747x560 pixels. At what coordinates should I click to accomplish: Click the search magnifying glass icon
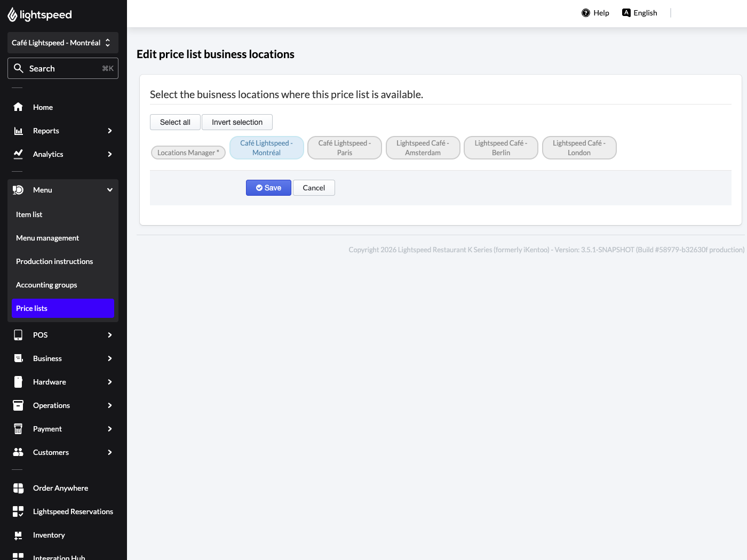(x=19, y=68)
